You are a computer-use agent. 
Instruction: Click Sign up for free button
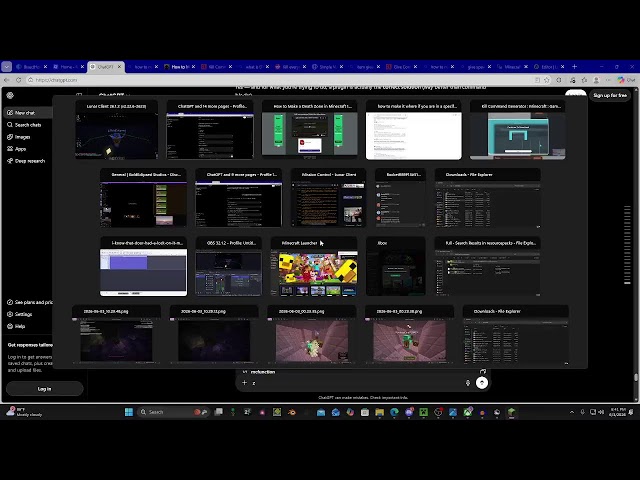(x=610, y=95)
